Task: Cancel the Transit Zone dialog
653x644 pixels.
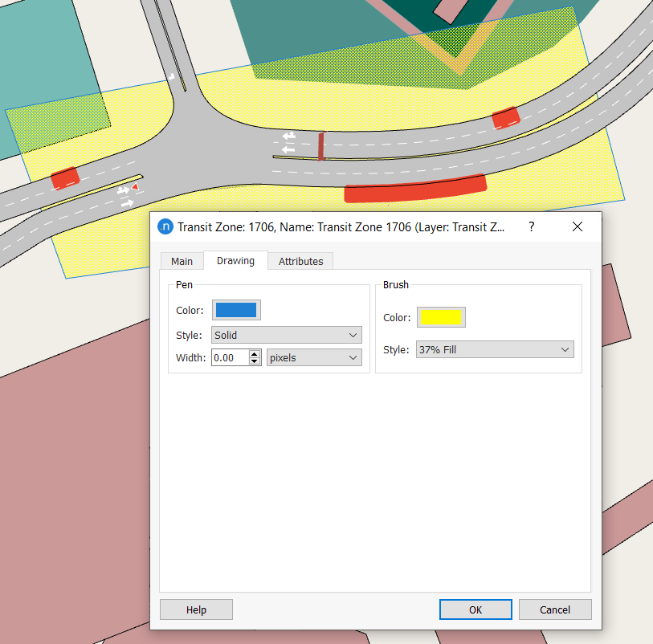Action: [x=555, y=609]
